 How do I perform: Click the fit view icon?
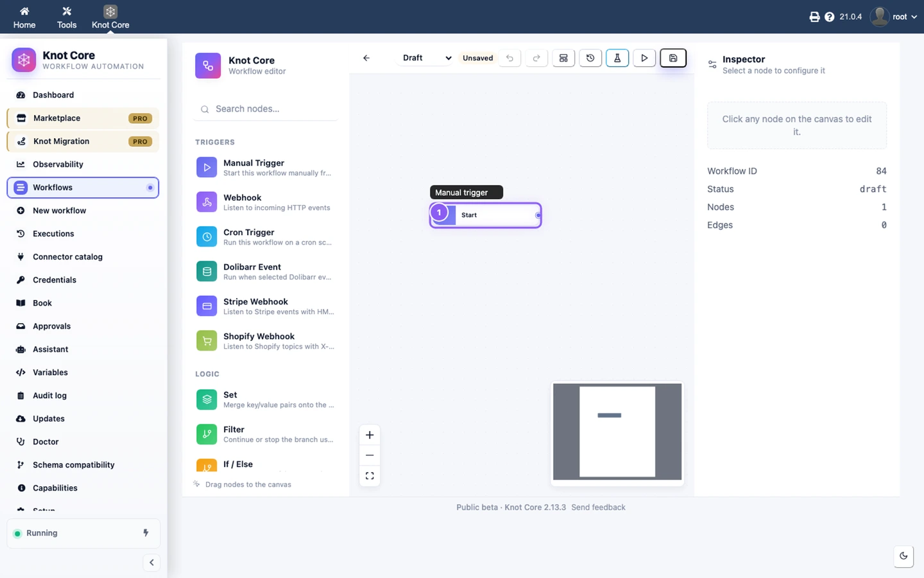(x=370, y=476)
